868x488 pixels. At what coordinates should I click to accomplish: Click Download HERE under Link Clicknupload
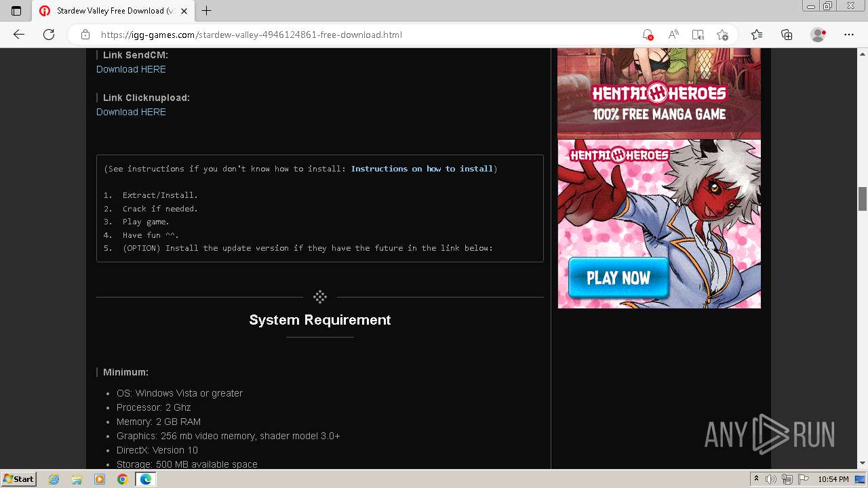tap(131, 112)
